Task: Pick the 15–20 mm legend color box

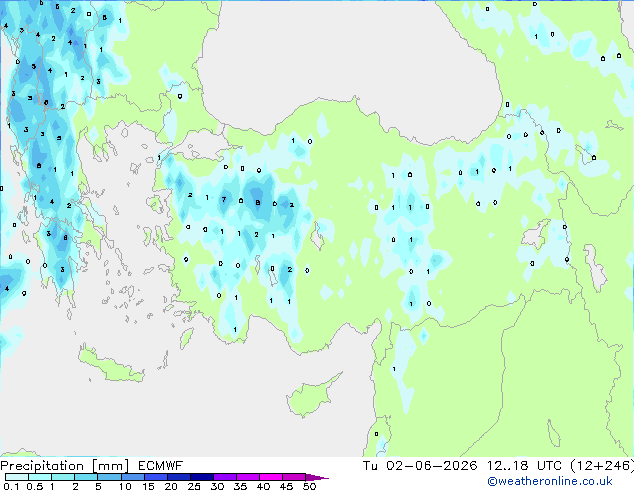Action: click(x=156, y=477)
